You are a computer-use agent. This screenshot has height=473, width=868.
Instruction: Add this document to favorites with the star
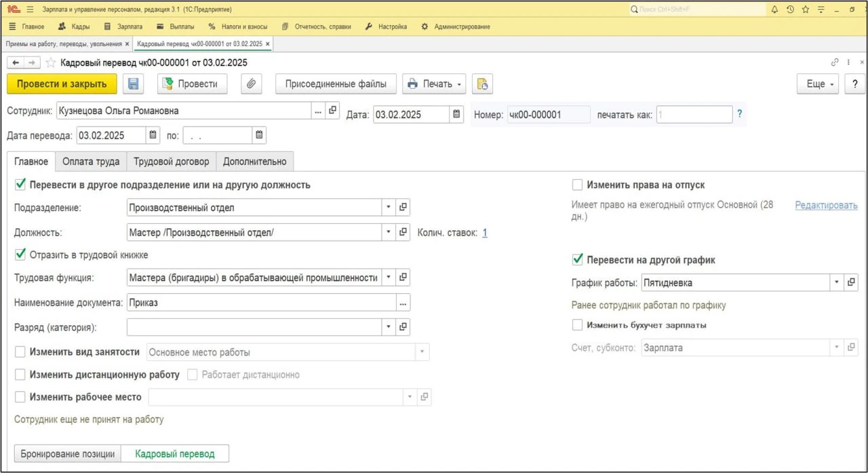click(51, 62)
